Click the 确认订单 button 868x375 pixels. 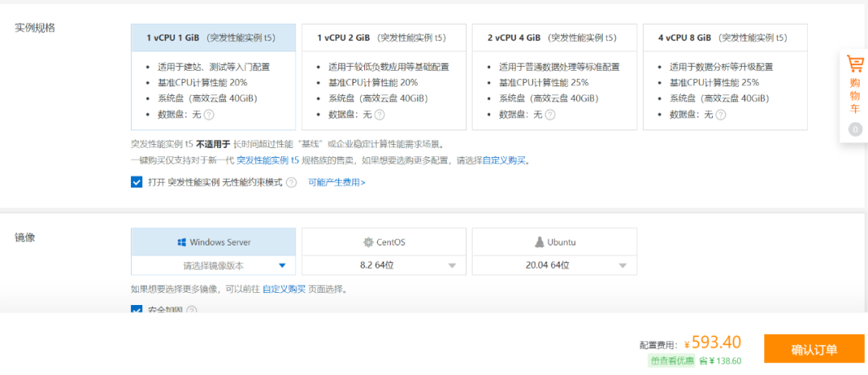(x=814, y=349)
